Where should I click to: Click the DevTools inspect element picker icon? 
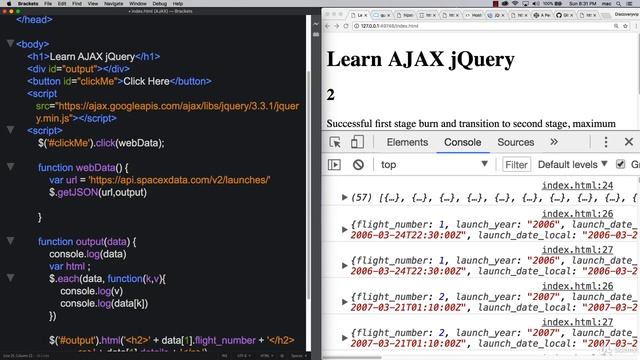click(335, 142)
